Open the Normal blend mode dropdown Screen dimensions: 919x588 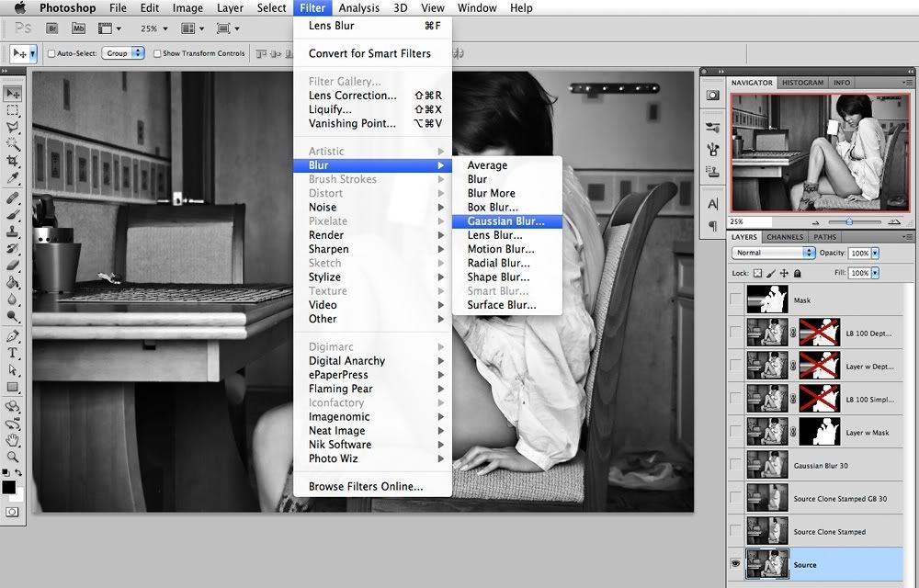click(x=773, y=253)
